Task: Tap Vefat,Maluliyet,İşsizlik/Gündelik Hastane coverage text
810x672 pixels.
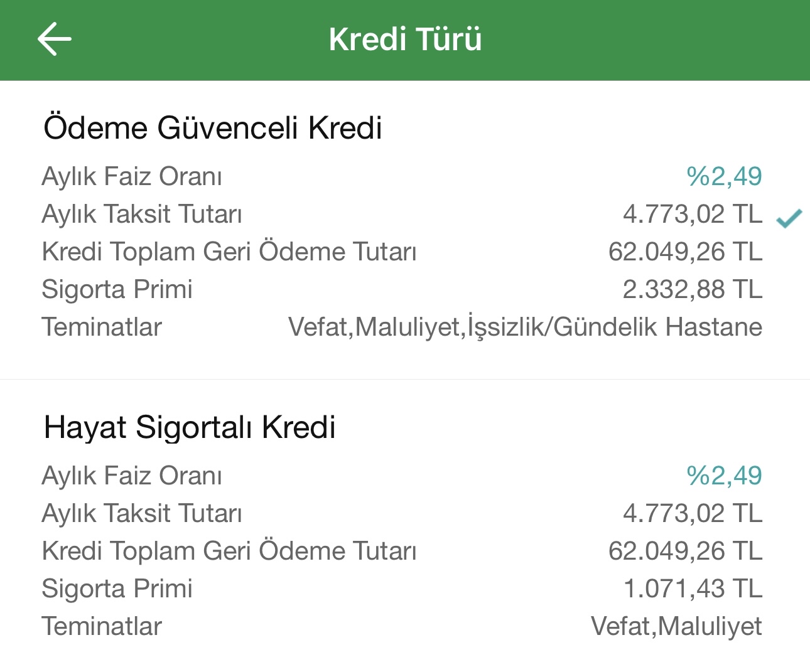Action: 525,328
